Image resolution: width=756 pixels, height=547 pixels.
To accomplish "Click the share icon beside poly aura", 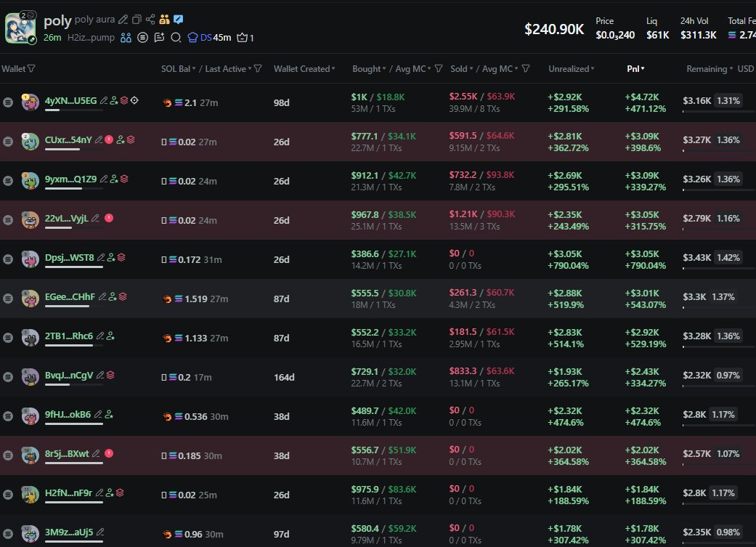I will coord(150,20).
